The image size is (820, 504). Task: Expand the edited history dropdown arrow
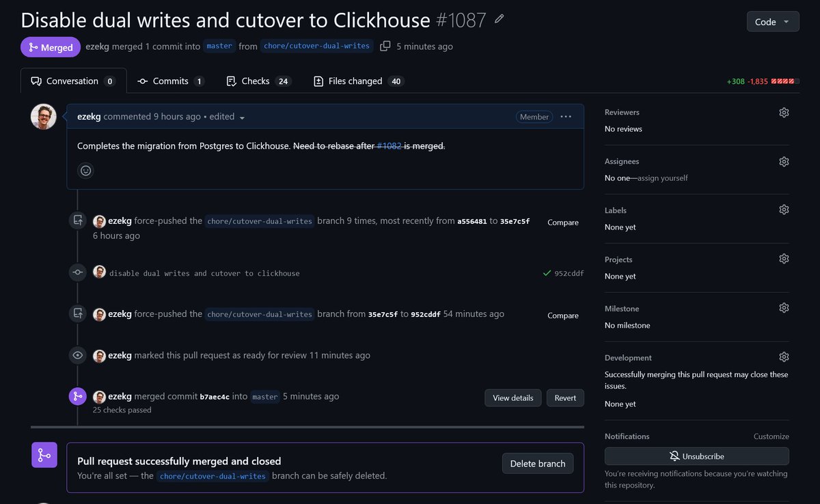(242, 117)
